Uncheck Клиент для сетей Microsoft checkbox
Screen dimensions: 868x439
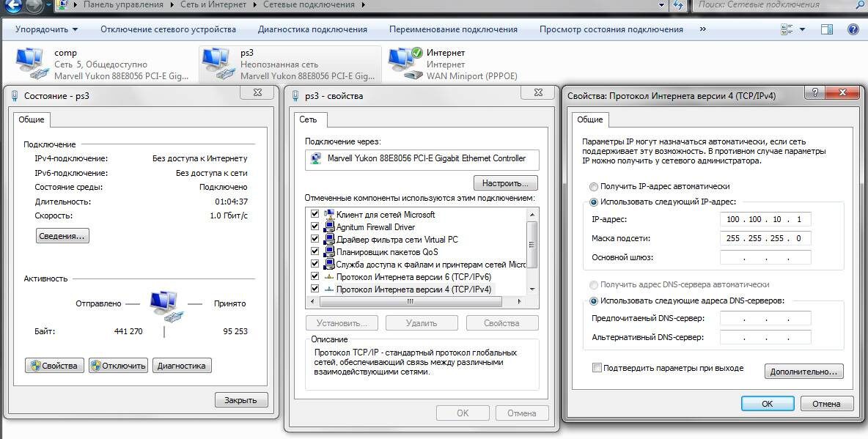click(315, 214)
